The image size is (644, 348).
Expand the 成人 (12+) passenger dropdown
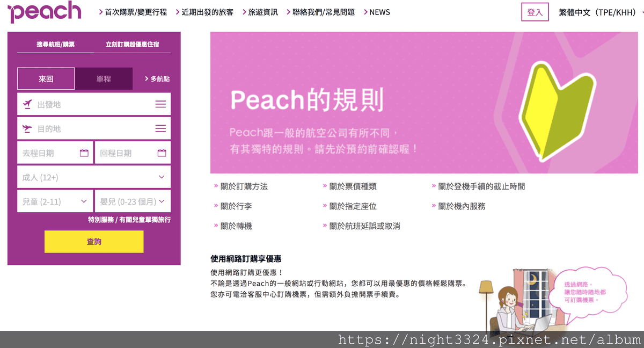pos(94,177)
